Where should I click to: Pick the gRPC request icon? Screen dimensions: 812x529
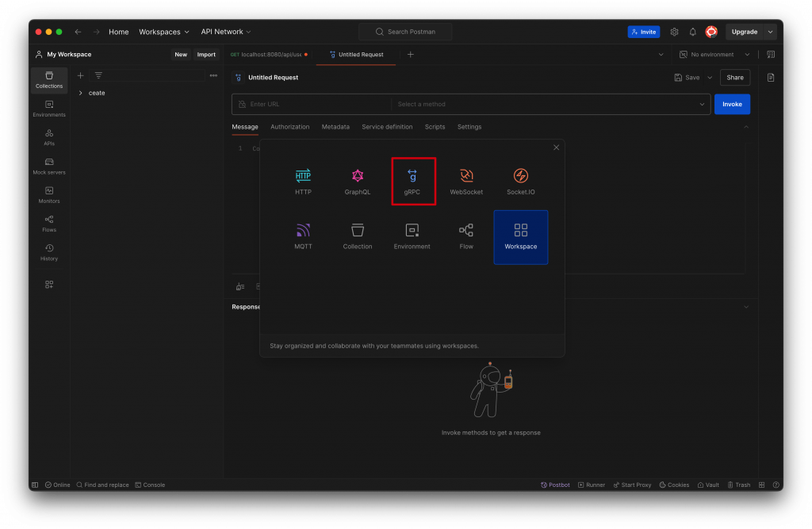tap(412, 182)
